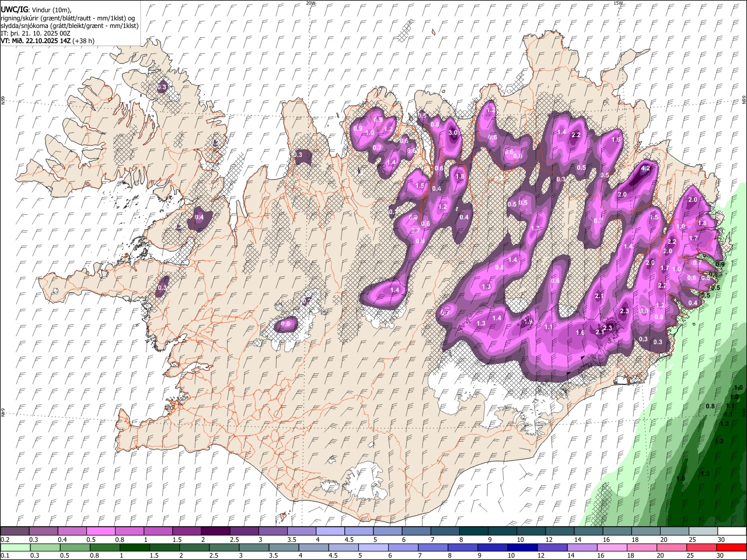Screen dimensions: 747x560
Task: Click the 20W longitude label
Action: [311, 3]
